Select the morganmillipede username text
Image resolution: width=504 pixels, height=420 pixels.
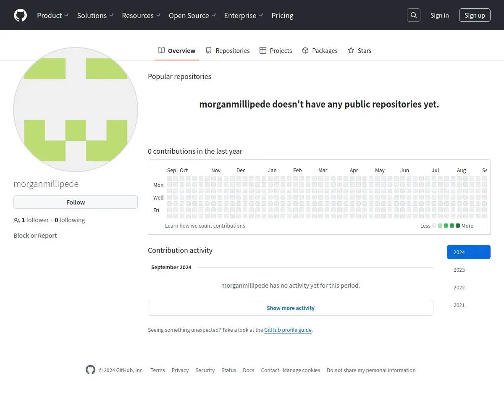click(x=46, y=184)
